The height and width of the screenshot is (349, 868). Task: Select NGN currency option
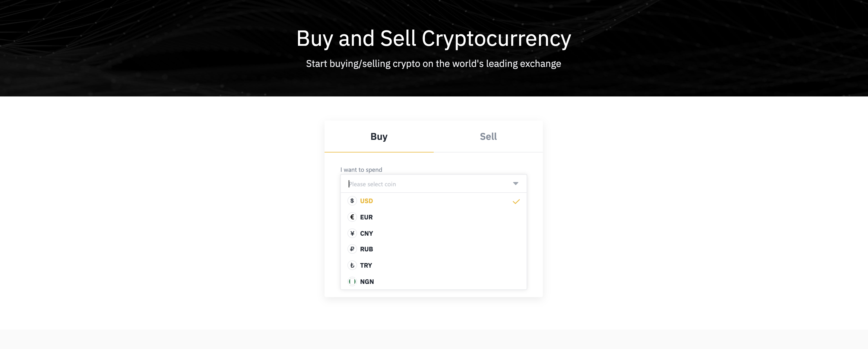click(433, 281)
